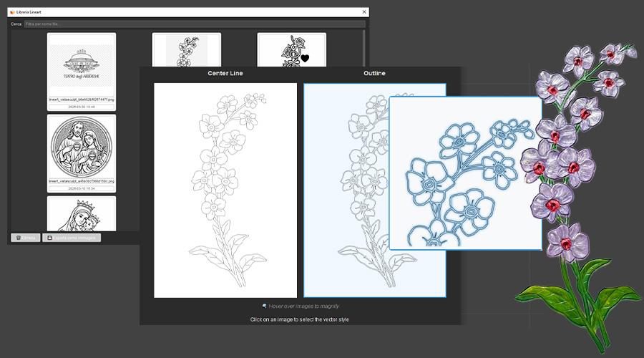Screen dimensions: 644x358
Task: Click the Outline heading label
Action: (x=374, y=73)
